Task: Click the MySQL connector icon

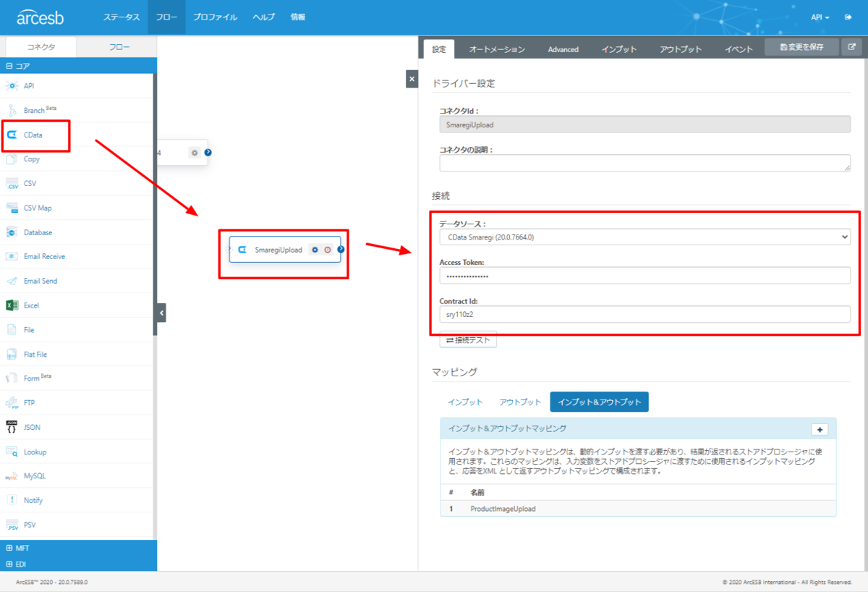Action: point(12,476)
